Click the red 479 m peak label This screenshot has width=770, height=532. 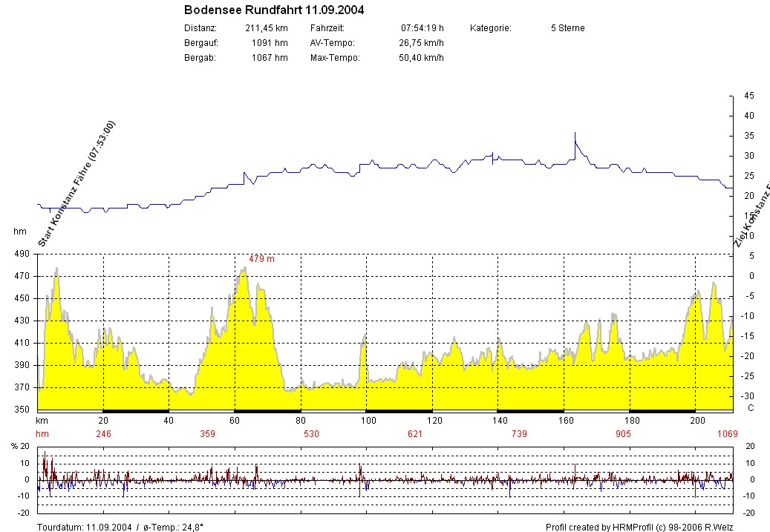point(261,259)
